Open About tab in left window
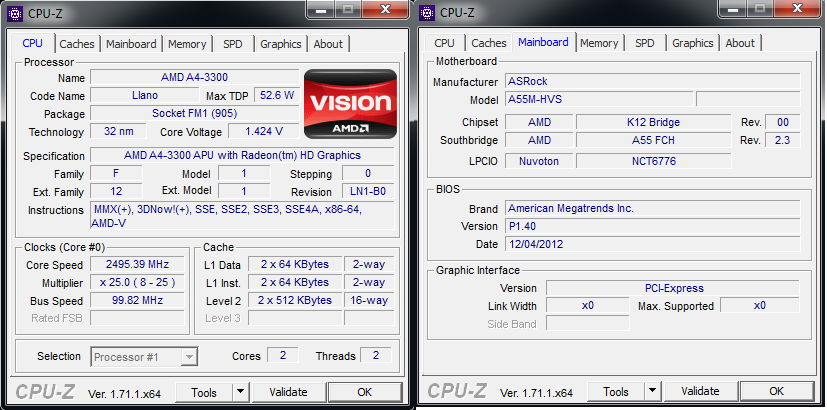The height and width of the screenshot is (410, 827). [328, 44]
